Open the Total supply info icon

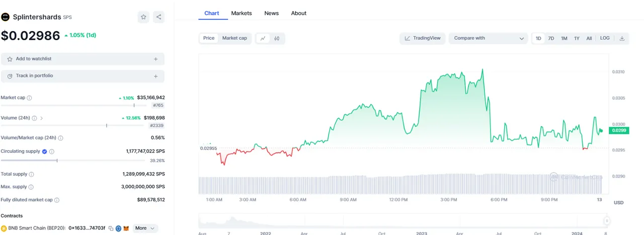pos(32,174)
